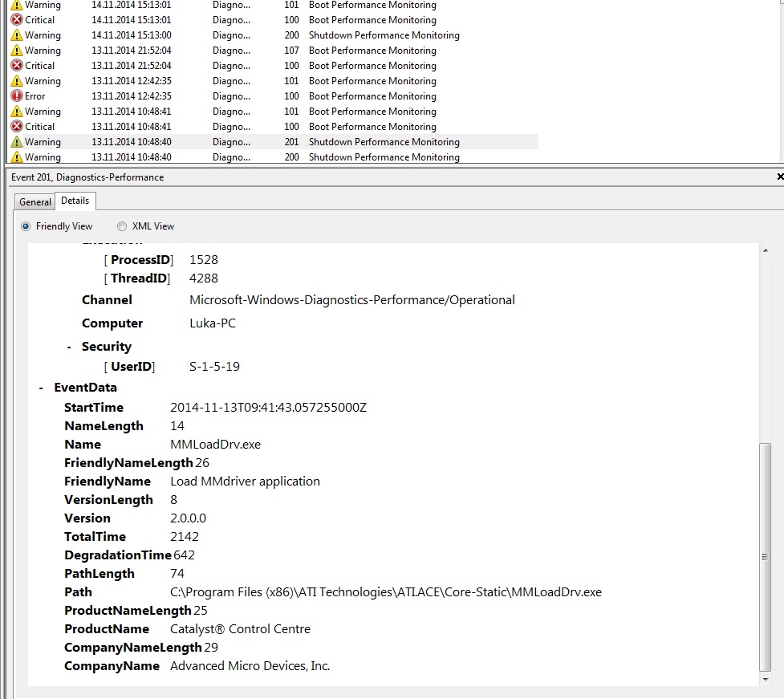This screenshot has height=699, width=784.
Task: Click the UserID value S-1-5-19
Action: 214,367
